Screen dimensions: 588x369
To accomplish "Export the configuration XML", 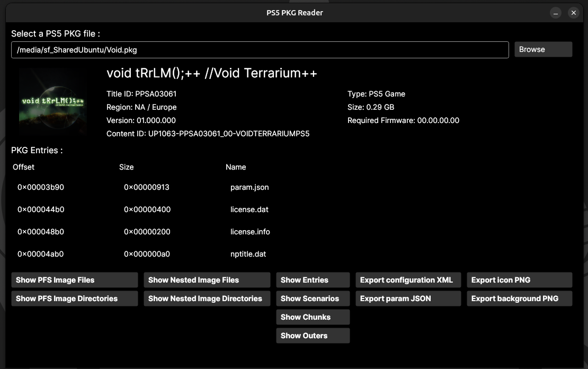I will coord(408,280).
